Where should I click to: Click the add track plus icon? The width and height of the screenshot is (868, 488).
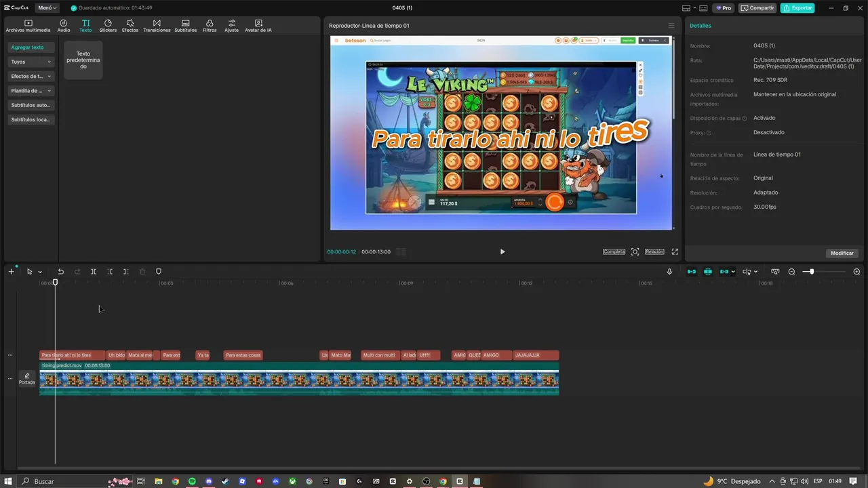[11, 271]
